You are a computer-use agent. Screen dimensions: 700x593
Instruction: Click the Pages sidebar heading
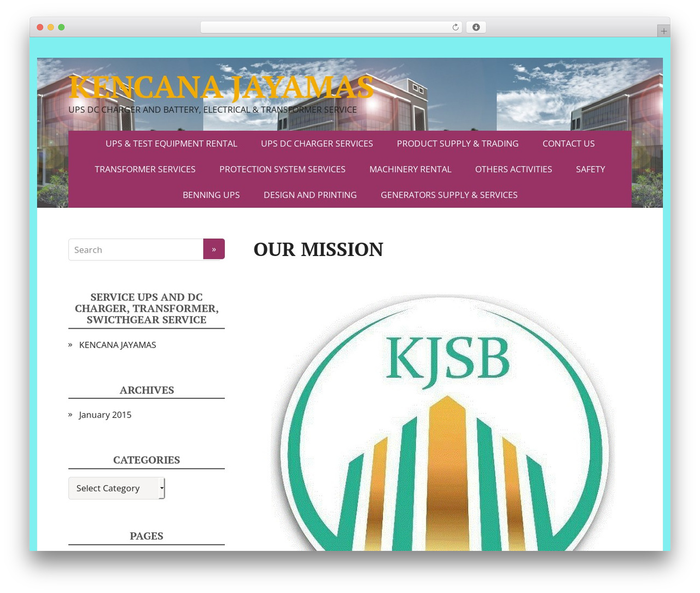tap(147, 536)
